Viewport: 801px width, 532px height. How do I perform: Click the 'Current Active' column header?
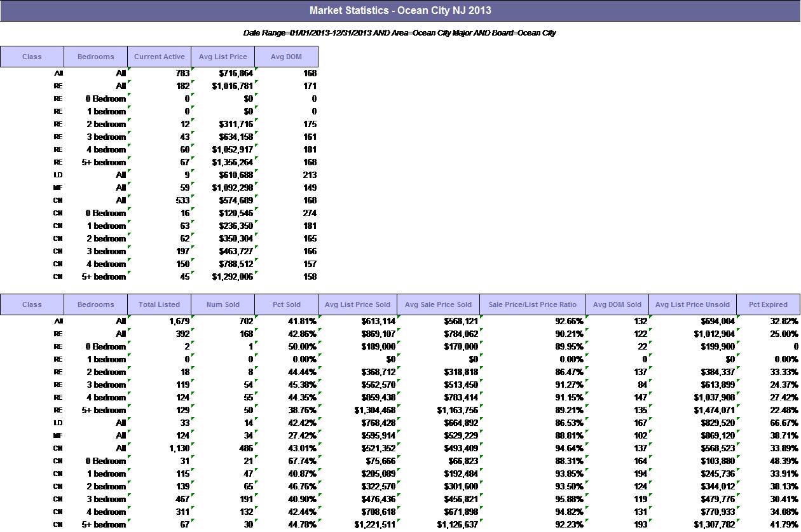[160, 57]
